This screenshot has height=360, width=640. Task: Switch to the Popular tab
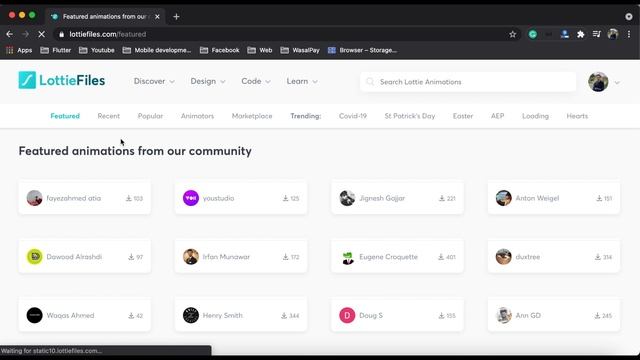[x=150, y=116]
